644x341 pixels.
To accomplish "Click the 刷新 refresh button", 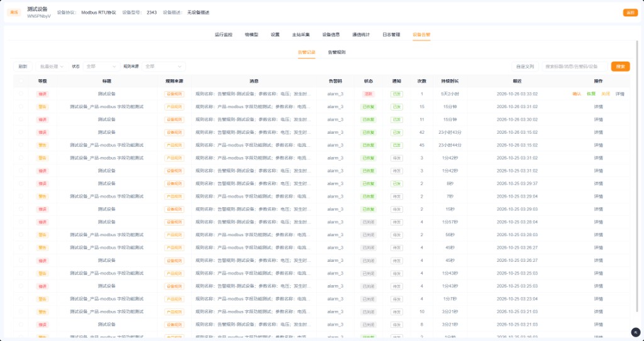I will 23,67.
